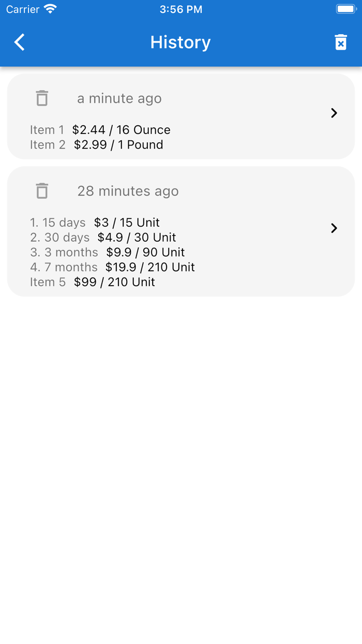Tap the '3. 3 months' $9.9 row
Image resolution: width=362 pixels, height=644 pixels.
[107, 253]
